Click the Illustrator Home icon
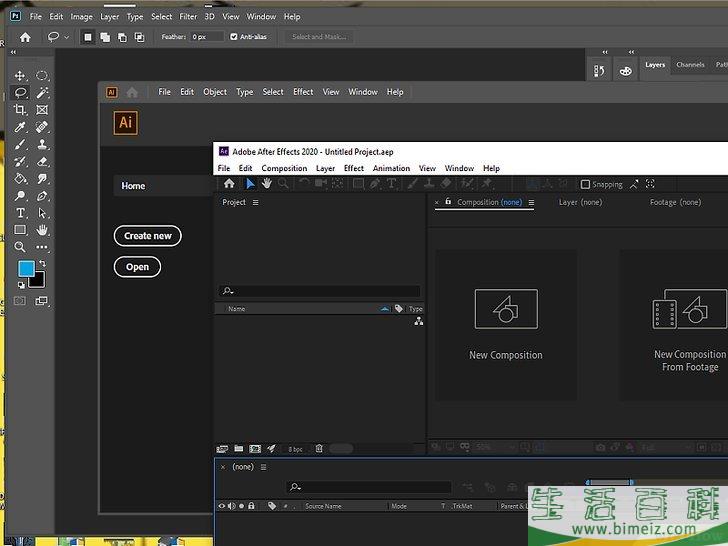 [x=132, y=92]
